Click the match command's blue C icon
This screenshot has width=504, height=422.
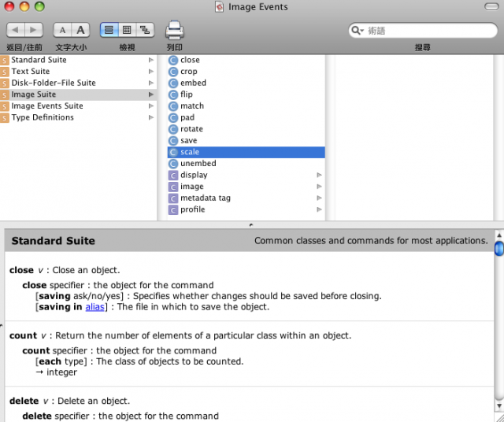[173, 106]
